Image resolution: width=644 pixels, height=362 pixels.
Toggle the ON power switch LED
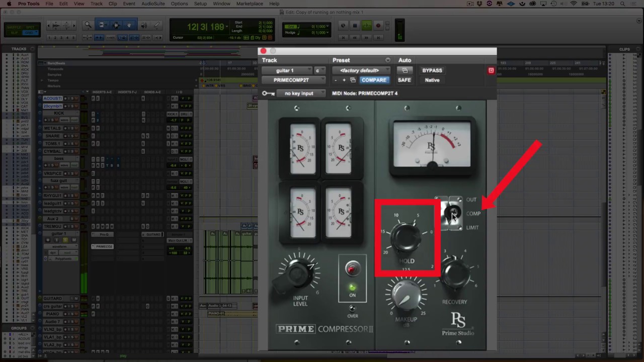pos(352,287)
